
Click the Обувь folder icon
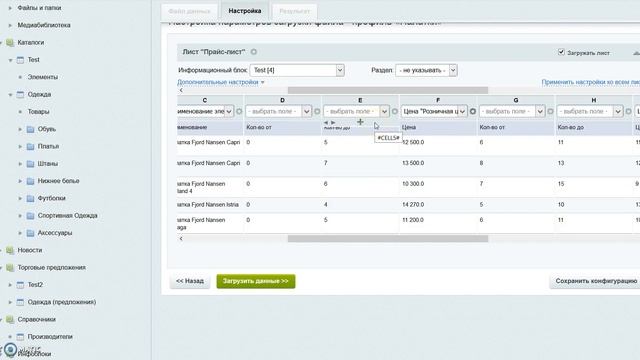[30, 129]
